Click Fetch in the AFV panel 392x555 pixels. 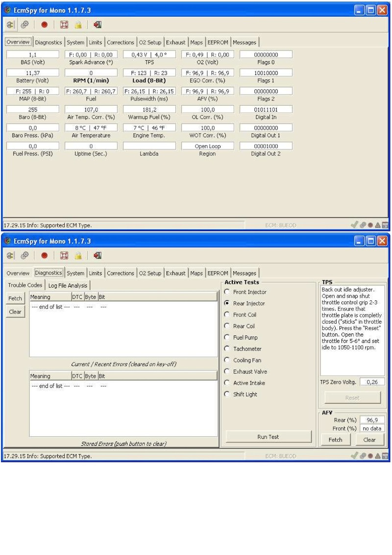335,439
